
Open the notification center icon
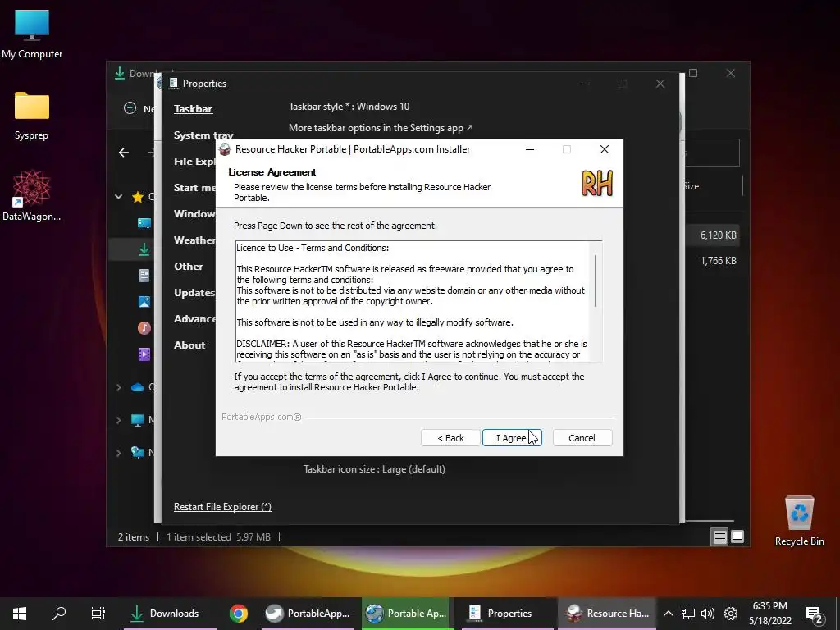(815, 614)
